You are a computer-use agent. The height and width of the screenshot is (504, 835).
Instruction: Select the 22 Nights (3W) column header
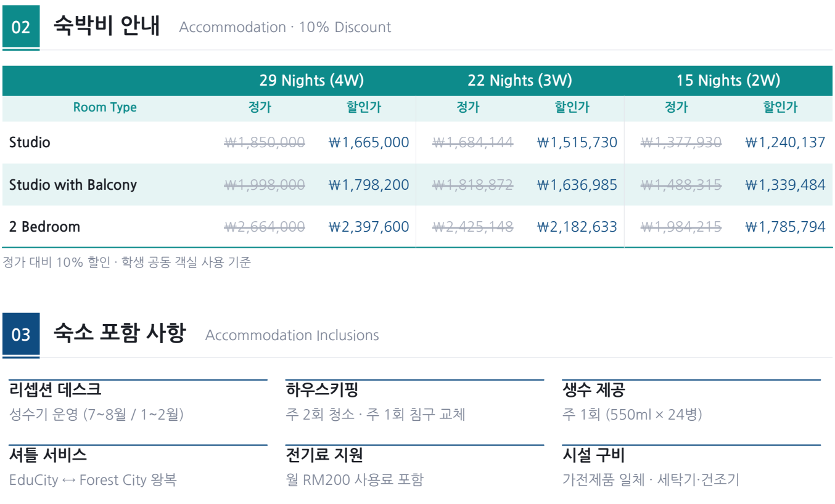[520, 81]
